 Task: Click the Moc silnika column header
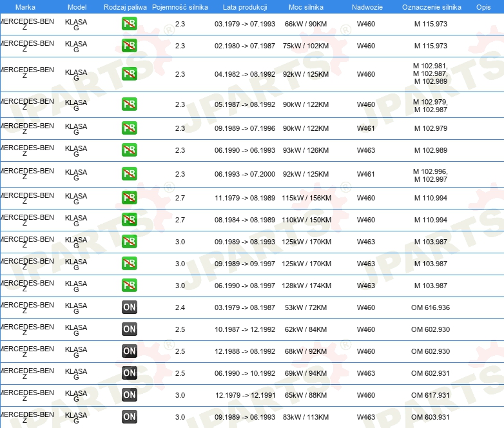[306, 7]
